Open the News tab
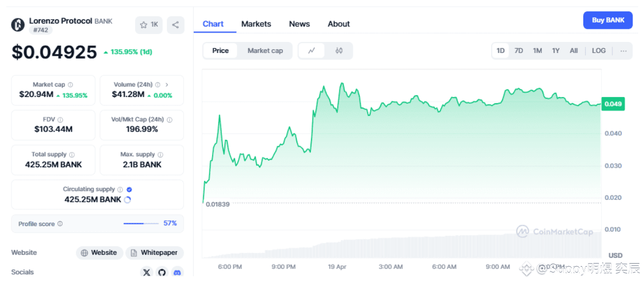Viewport: 644px width, 282px height. pyautogui.click(x=299, y=24)
